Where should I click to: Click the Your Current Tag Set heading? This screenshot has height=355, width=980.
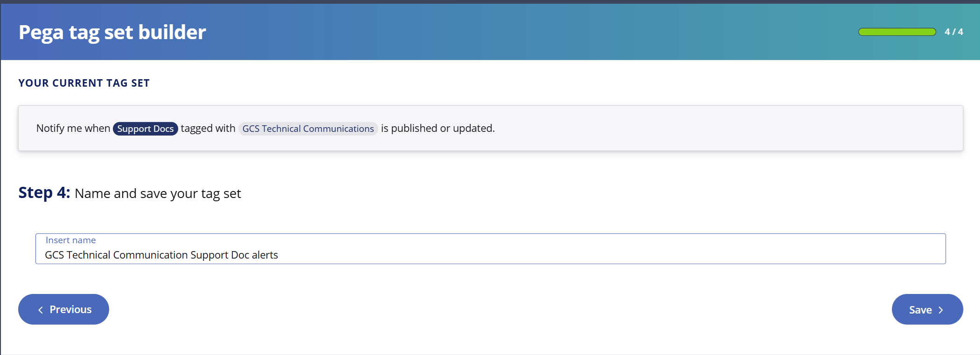[x=84, y=83]
